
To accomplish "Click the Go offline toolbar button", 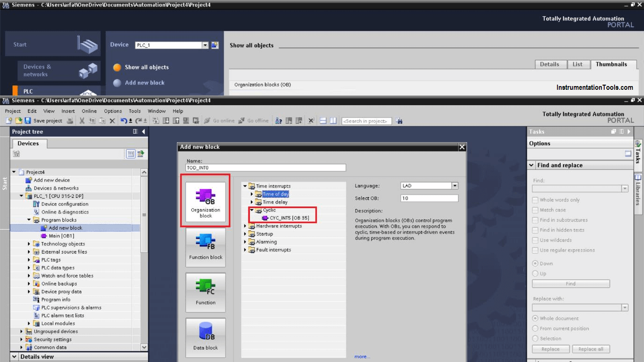I will [x=254, y=121].
